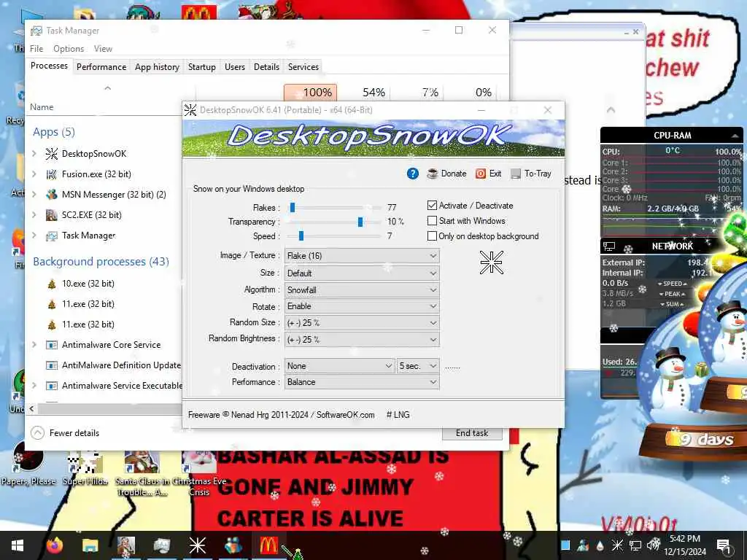Click the DesktopSnowOK snowflake taskbar icon
Viewport: 747px width, 560px height.
coord(197,545)
